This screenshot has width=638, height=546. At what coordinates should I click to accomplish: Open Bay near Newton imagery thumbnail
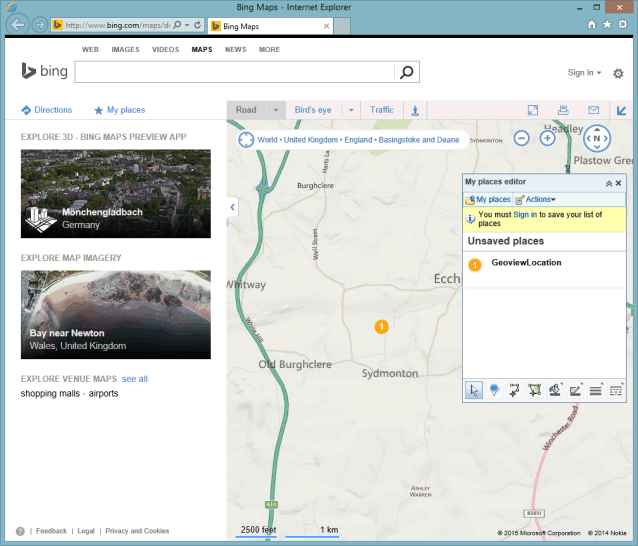click(116, 314)
